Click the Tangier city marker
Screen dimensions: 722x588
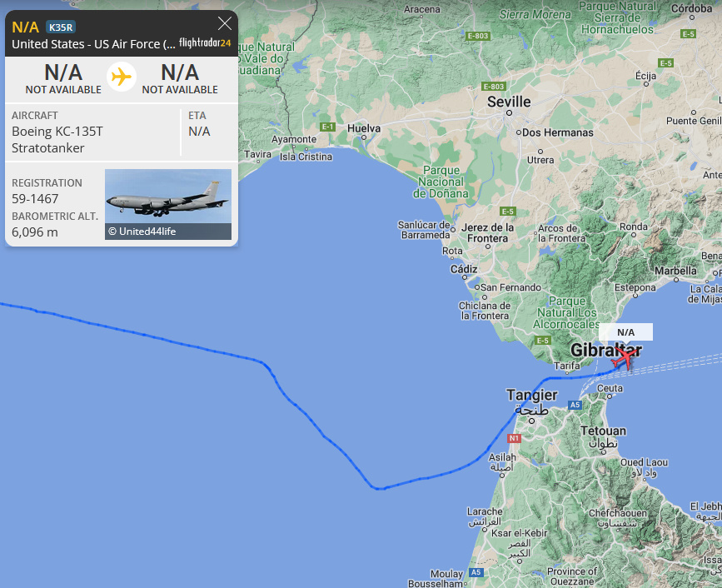point(531,421)
